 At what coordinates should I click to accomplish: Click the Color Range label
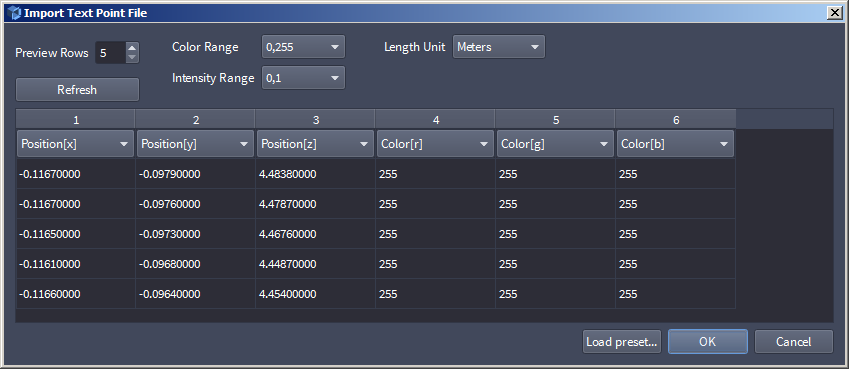tap(205, 47)
